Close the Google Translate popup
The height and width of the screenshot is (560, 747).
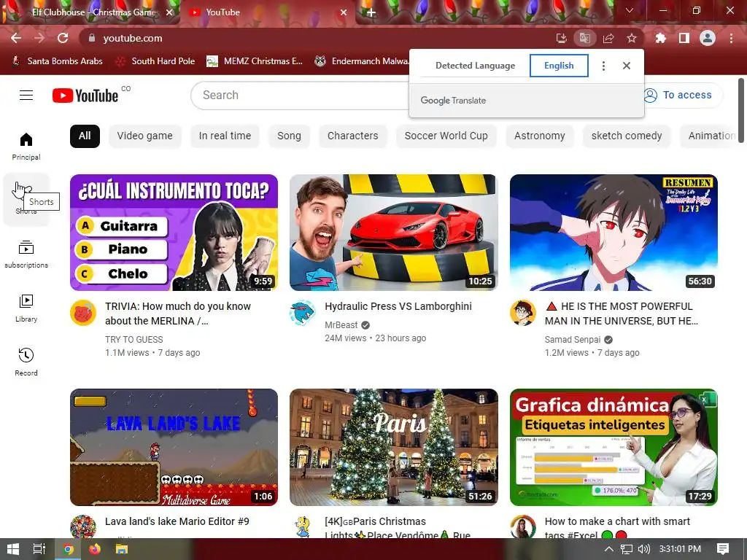(627, 66)
